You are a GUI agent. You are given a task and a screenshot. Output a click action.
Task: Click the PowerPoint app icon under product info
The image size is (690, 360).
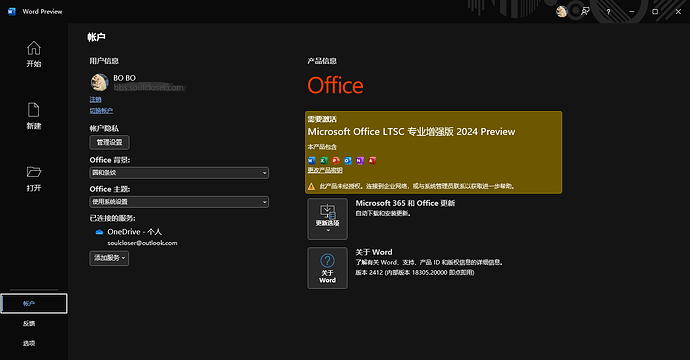(336, 161)
